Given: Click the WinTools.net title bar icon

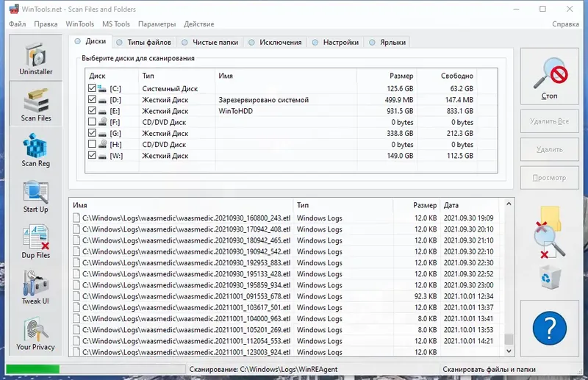Looking at the screenshot, I should click(14, 9).
